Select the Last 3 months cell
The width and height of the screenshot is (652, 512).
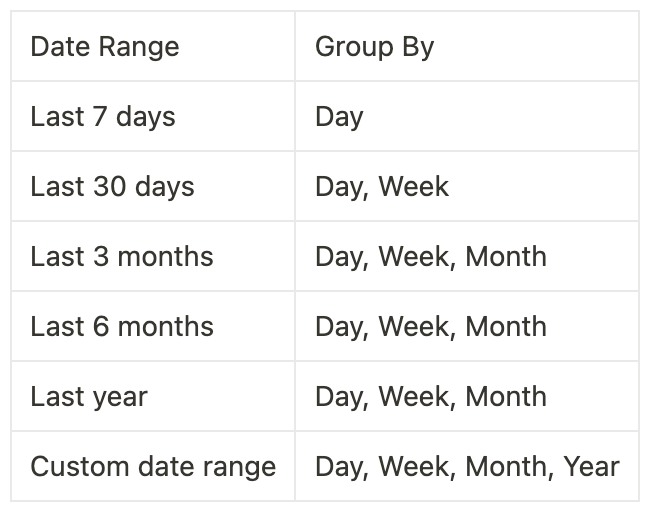tap(122, 257)
